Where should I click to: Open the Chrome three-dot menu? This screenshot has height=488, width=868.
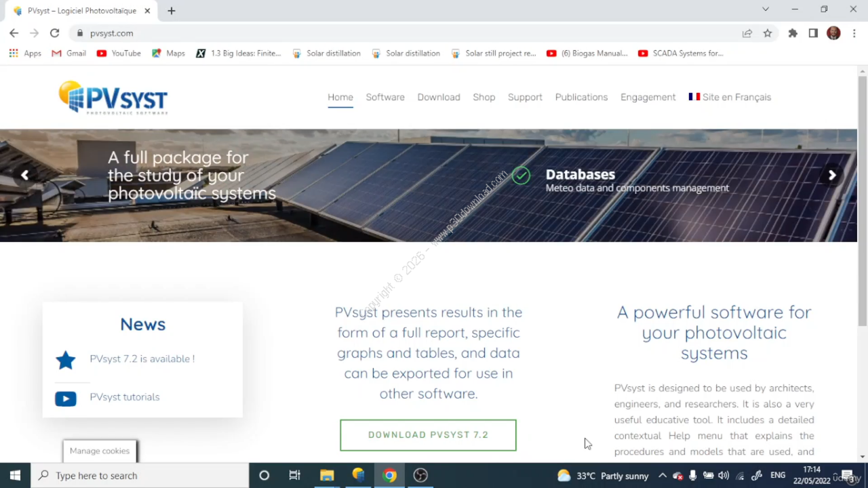coord(854,33)
